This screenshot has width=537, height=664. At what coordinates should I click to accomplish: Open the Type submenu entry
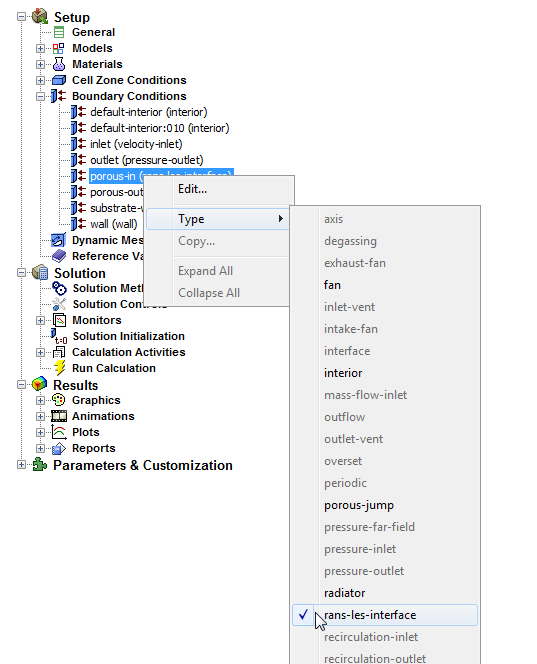(218, 219)
